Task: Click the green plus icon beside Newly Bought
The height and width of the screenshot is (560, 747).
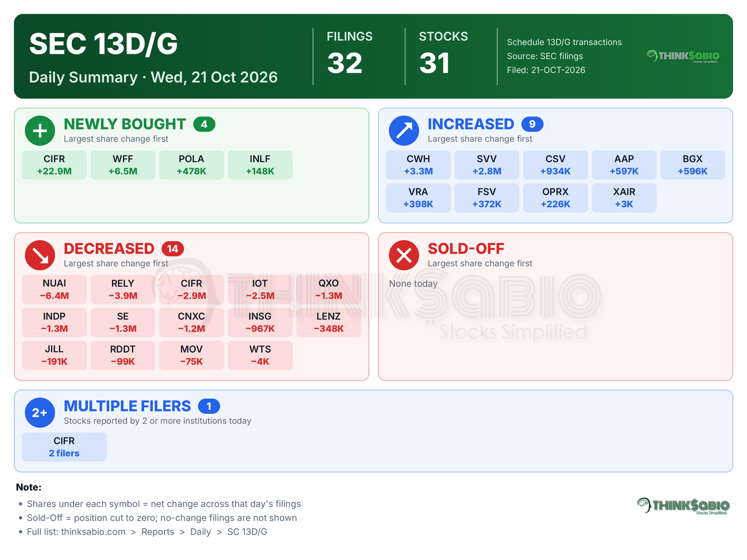Action: [40, 131]
